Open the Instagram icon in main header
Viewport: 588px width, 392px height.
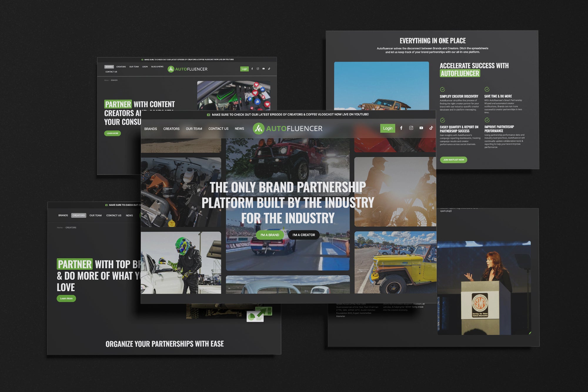coord(411,128)
